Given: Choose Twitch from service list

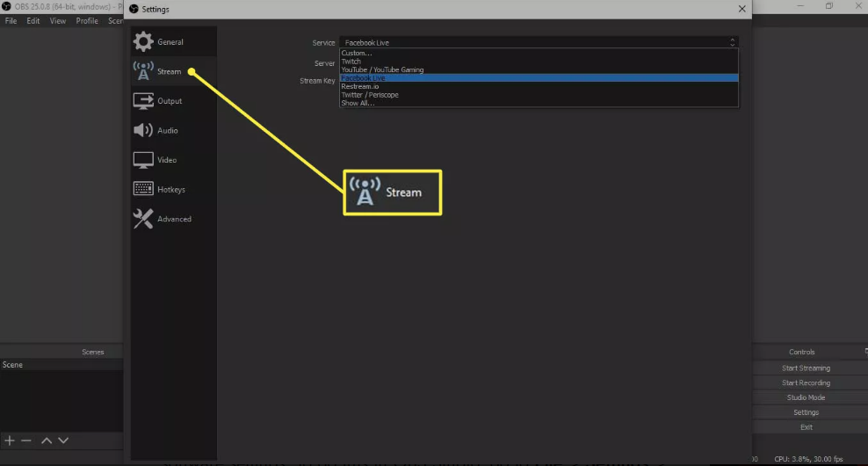Looking at the screenshot, I should pos(539,62).
